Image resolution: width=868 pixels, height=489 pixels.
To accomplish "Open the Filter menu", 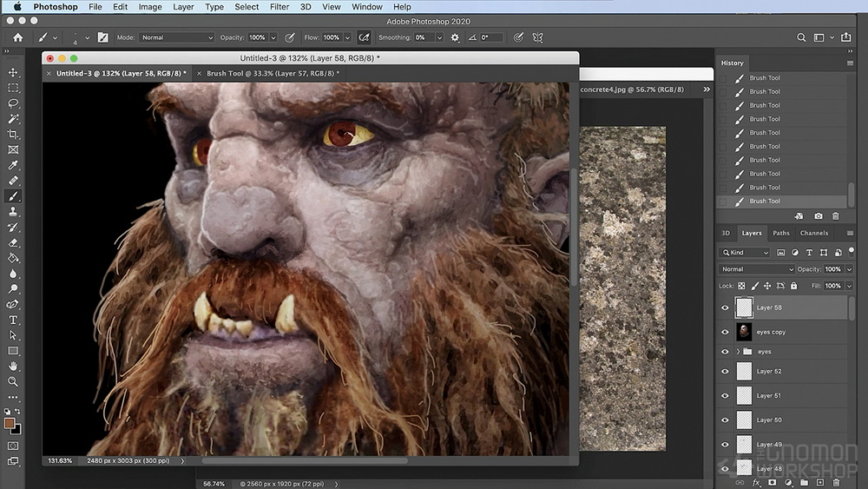I will pyautogui.click(x=279, y=7).
